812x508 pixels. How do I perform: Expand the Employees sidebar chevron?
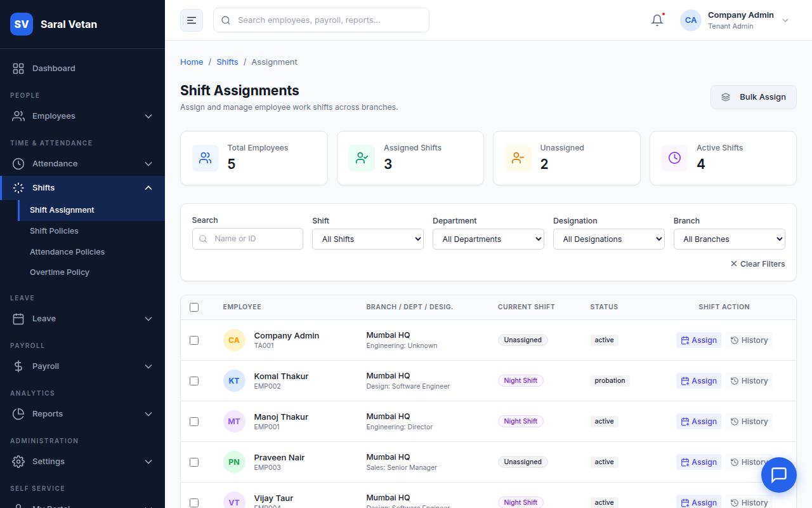[148, 116]
